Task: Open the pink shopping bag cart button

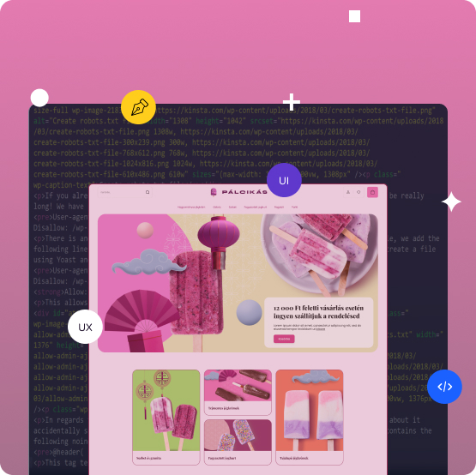Action: (x=372, y=192)
